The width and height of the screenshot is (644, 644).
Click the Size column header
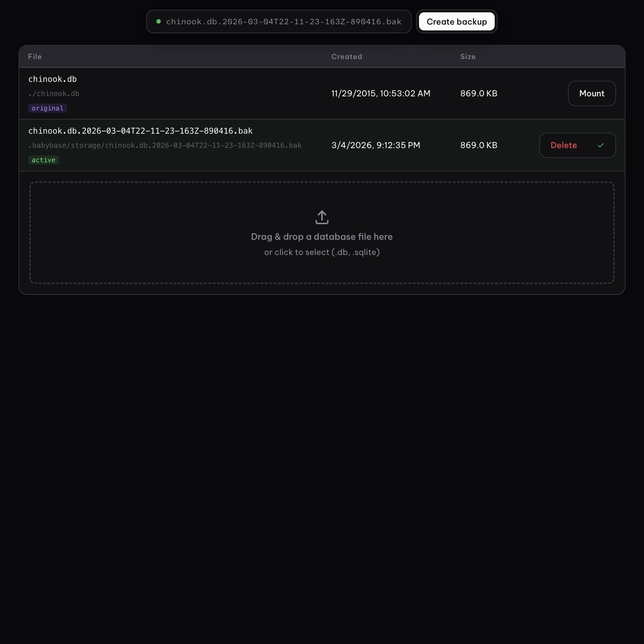click(x=468, y=57)
